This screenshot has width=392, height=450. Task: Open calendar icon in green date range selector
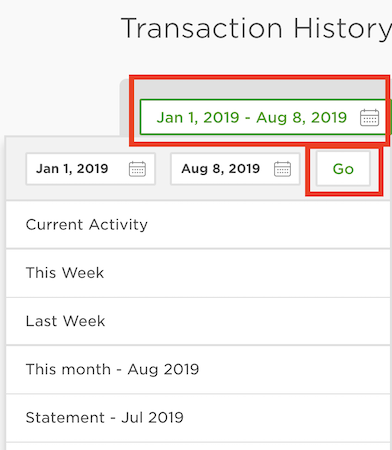click(369, 117)
